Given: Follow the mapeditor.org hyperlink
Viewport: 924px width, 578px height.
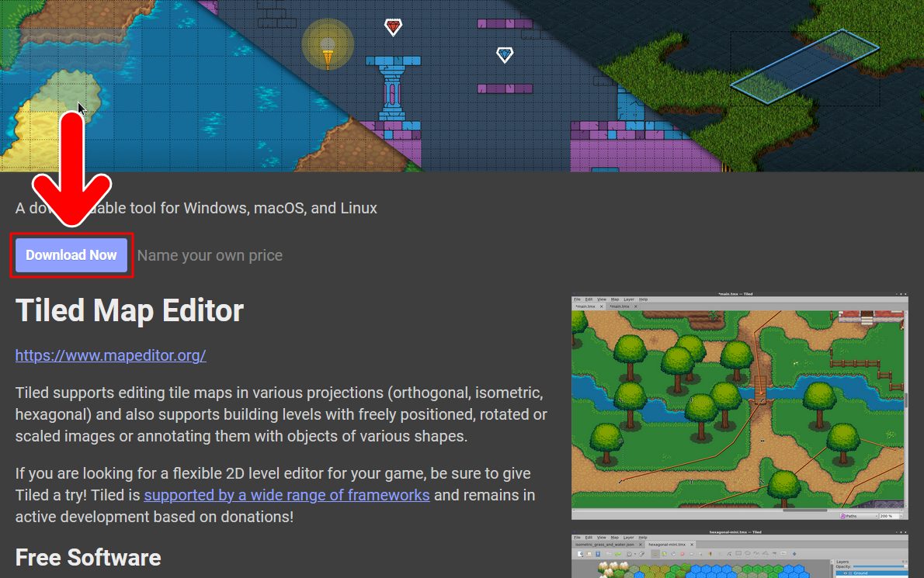Looking at the screenshot, I should pos(110,355).
